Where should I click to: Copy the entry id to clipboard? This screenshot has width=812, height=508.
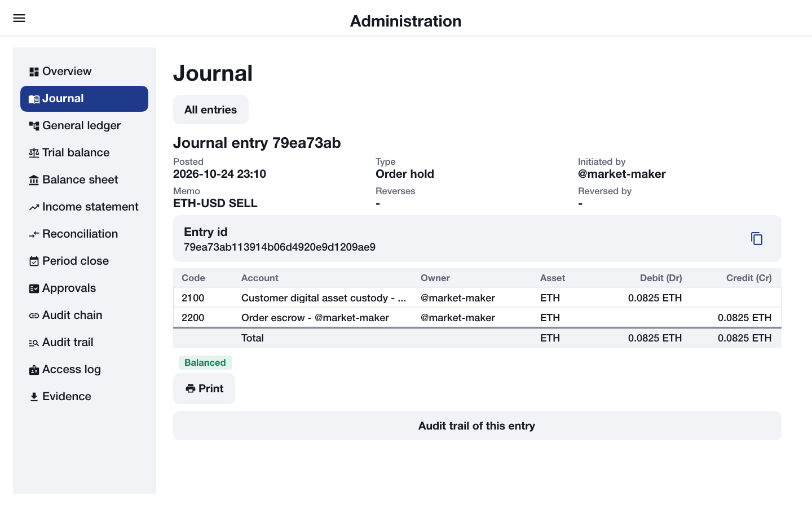click(757, 238)
